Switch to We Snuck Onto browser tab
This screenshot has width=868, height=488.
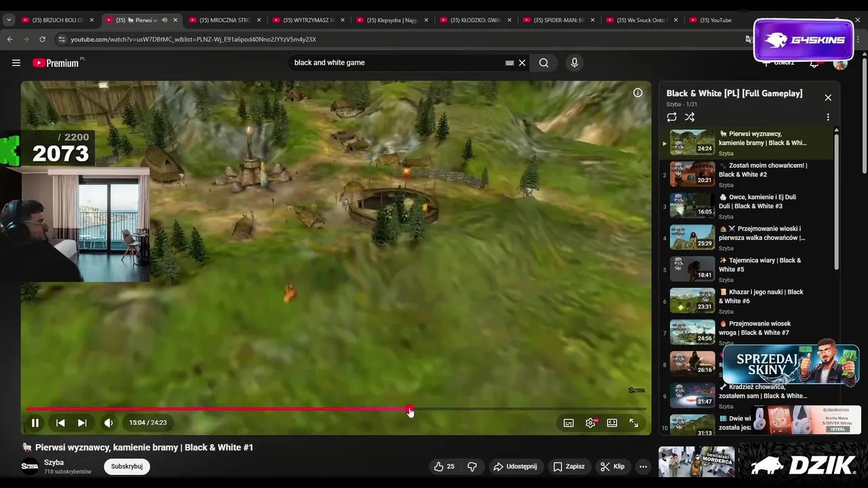[642, 20]
